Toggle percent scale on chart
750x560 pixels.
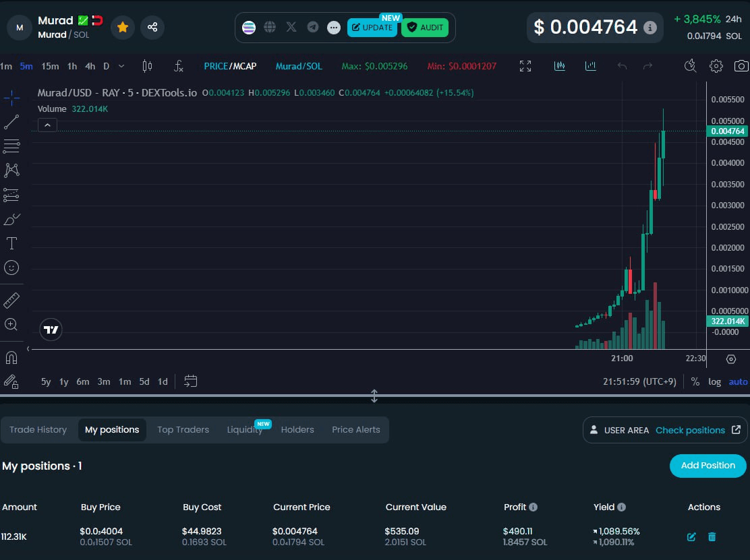[695, 382]
